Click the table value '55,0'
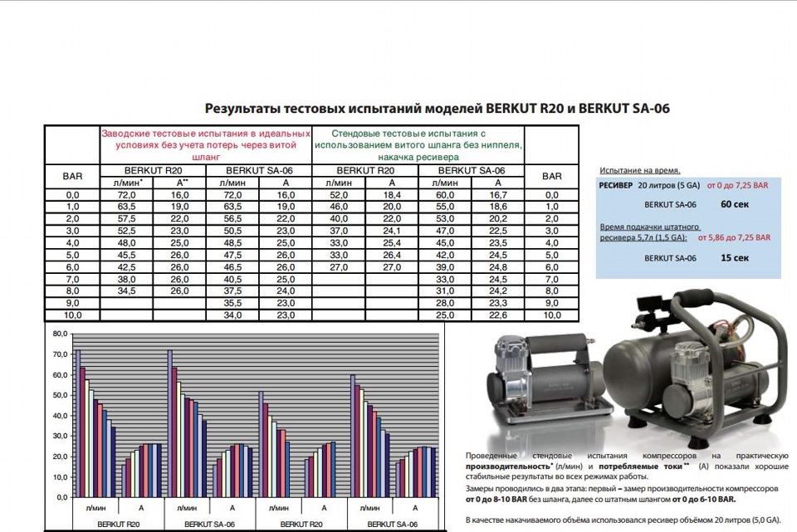The width and height of the screenshot is (797, 532). 445,207
